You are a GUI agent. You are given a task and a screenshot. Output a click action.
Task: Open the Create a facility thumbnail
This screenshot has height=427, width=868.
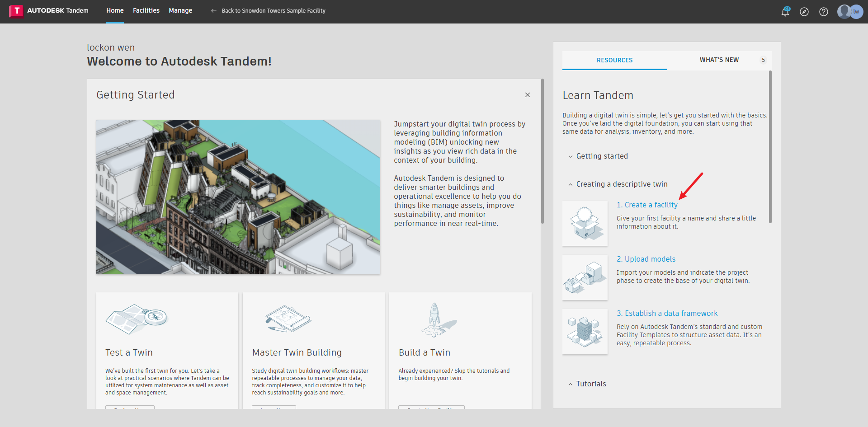585,223
